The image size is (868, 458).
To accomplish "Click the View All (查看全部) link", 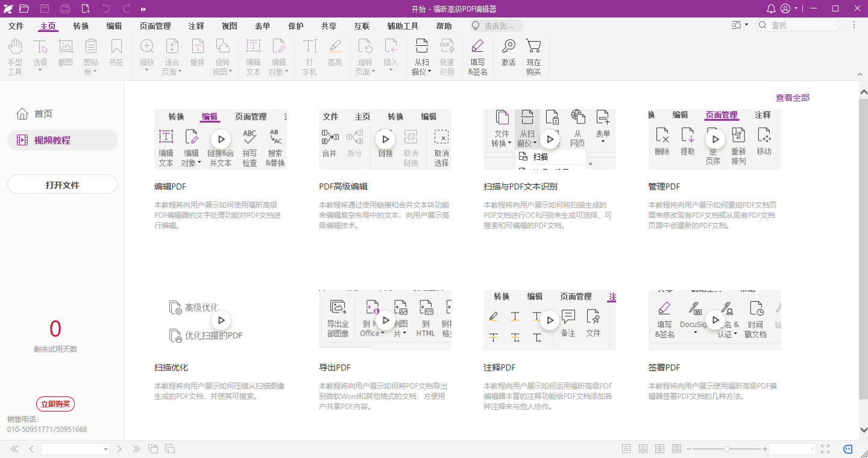I will (793, 97).
